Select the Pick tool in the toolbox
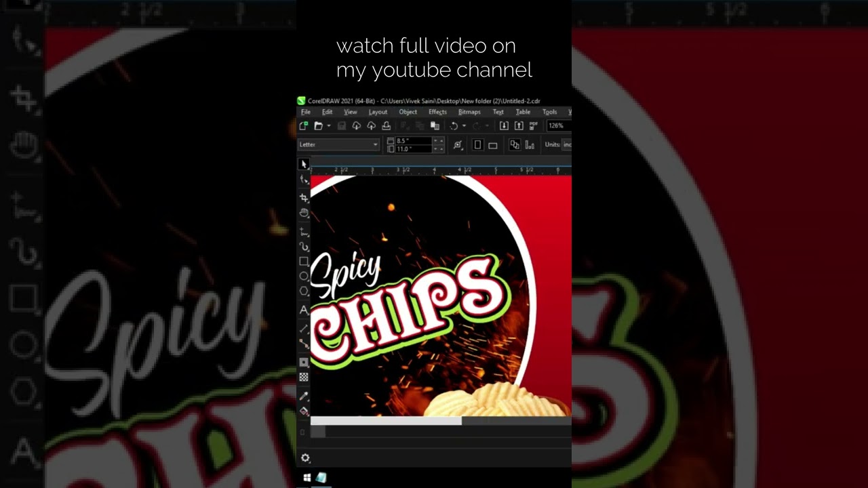Screen dimensions: 868x488 (x=304, y=164)
